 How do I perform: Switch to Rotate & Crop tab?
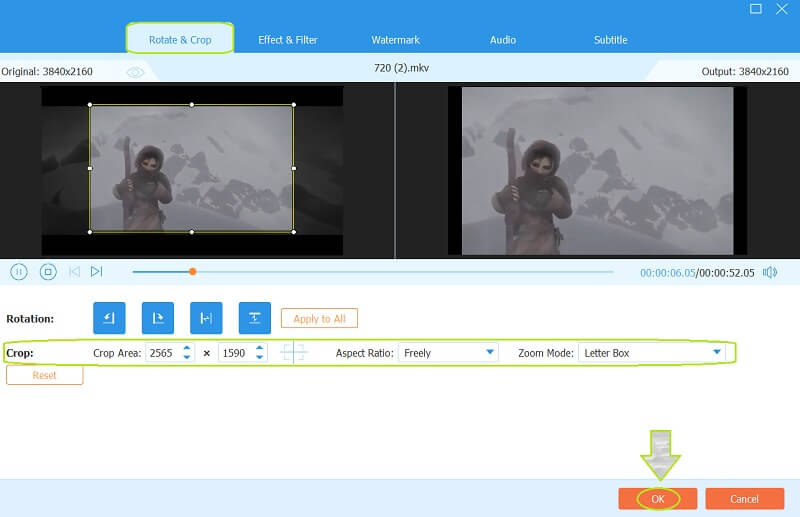click(180, 39)
